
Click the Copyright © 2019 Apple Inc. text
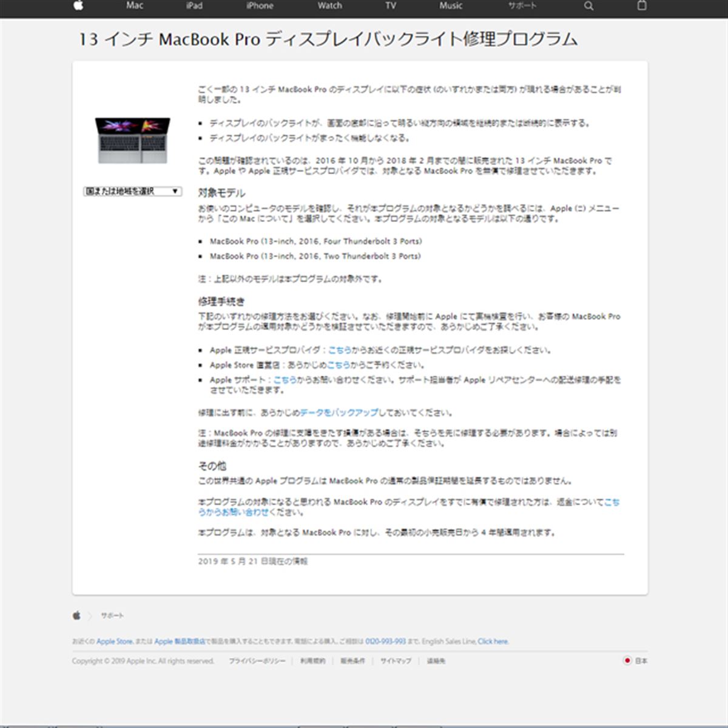[x=143, y=661]
